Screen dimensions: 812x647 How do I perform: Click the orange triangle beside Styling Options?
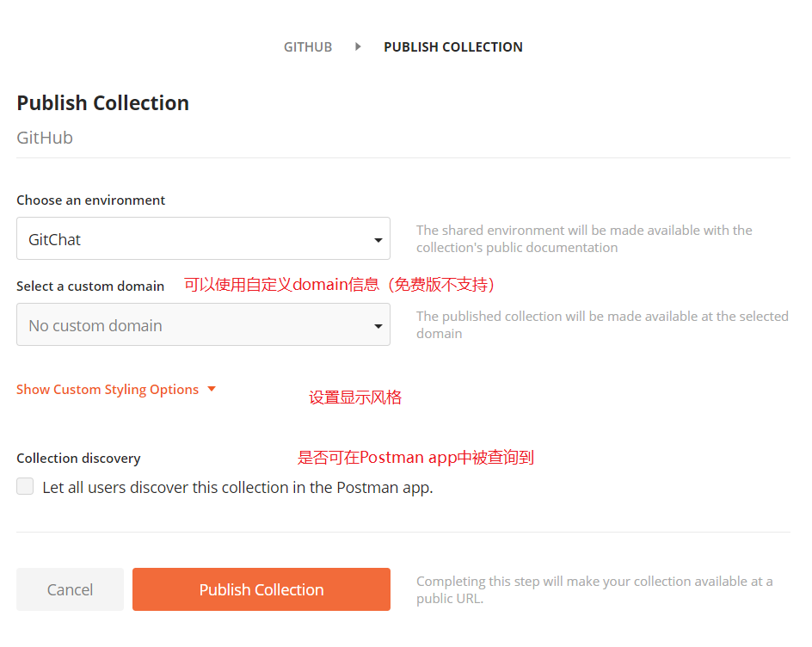coord(212,389)
